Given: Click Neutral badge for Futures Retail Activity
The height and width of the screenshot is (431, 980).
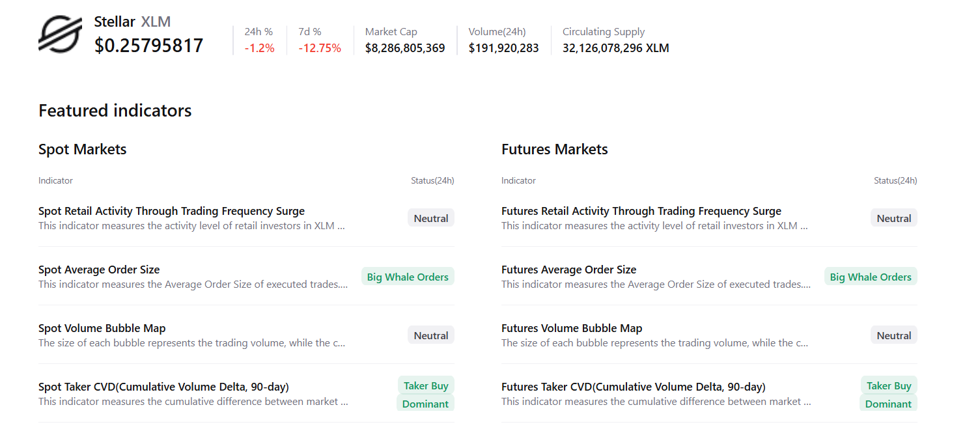Looking at the screenshot, I should click(893, 218).
